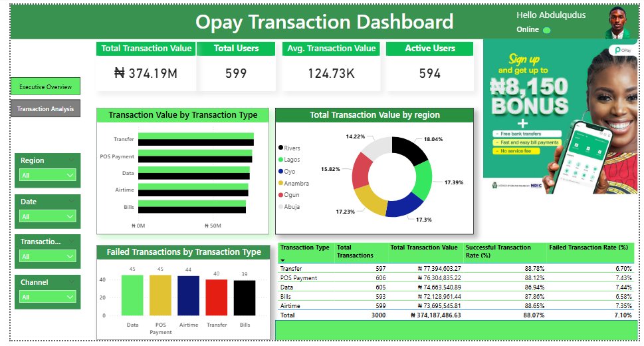Expand the Transaction type filter dropdown
644x346 pixels.
[48, 256]
